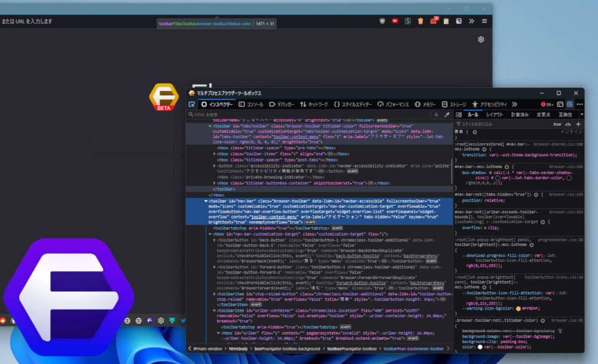This screenshot has width=598, height=364.
Task: Toggle the :hov pseudo-class panel
Action: tap(557, 124)
